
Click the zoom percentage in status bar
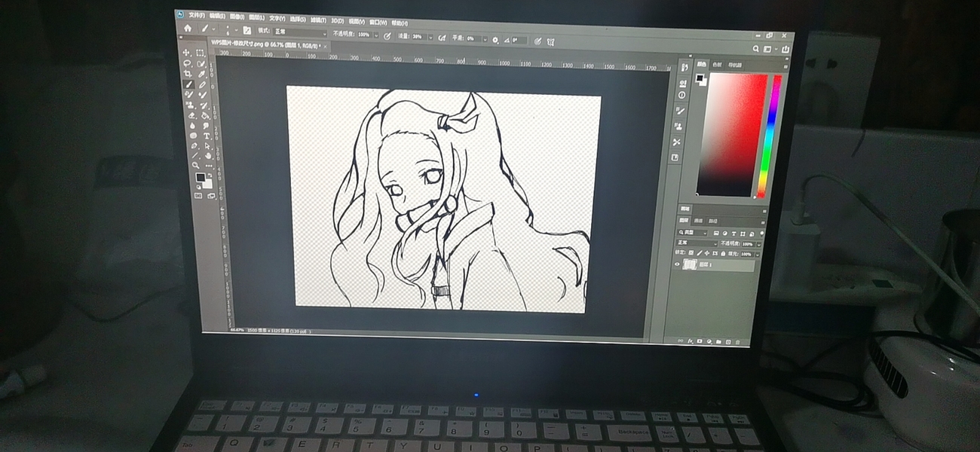pyautogui.click(x=237, y=330)
